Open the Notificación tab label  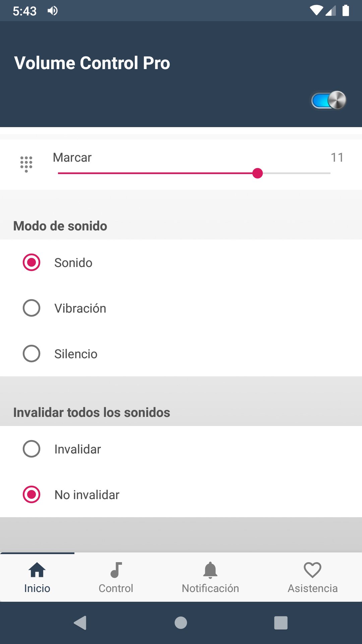coord(210,588)
